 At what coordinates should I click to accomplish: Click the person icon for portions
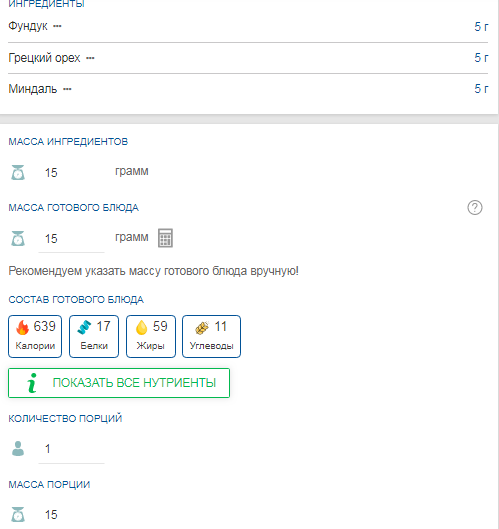pyautogui.click(x=18, y=449)
